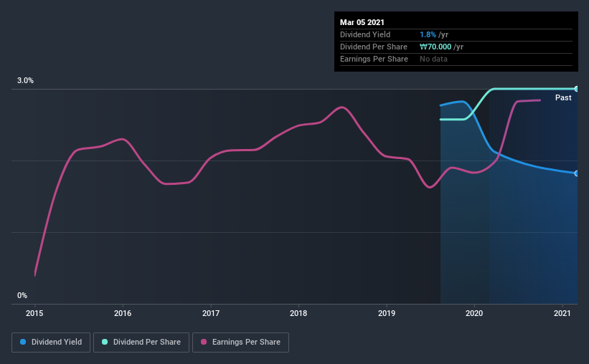This screenshot has width=589, height=364.
Task: Click the teal endpoint marker at 3.0%
Action: [576, 89]
